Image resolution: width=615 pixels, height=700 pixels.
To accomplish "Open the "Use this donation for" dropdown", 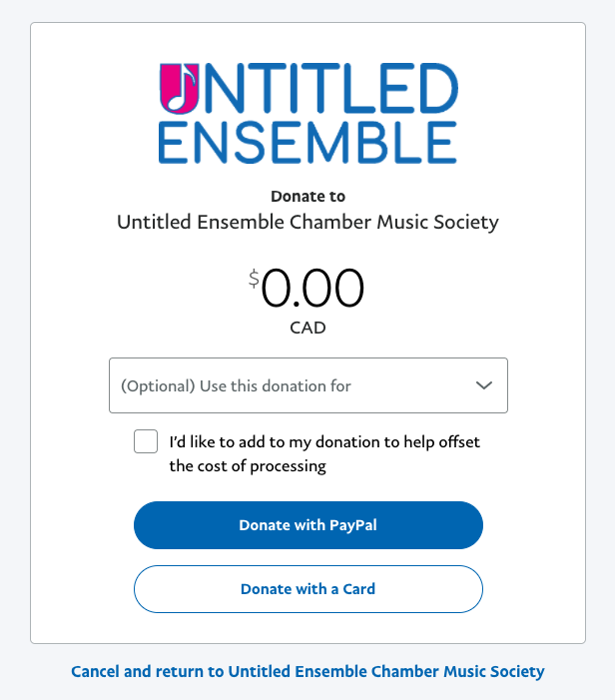I will click(307, 385).
